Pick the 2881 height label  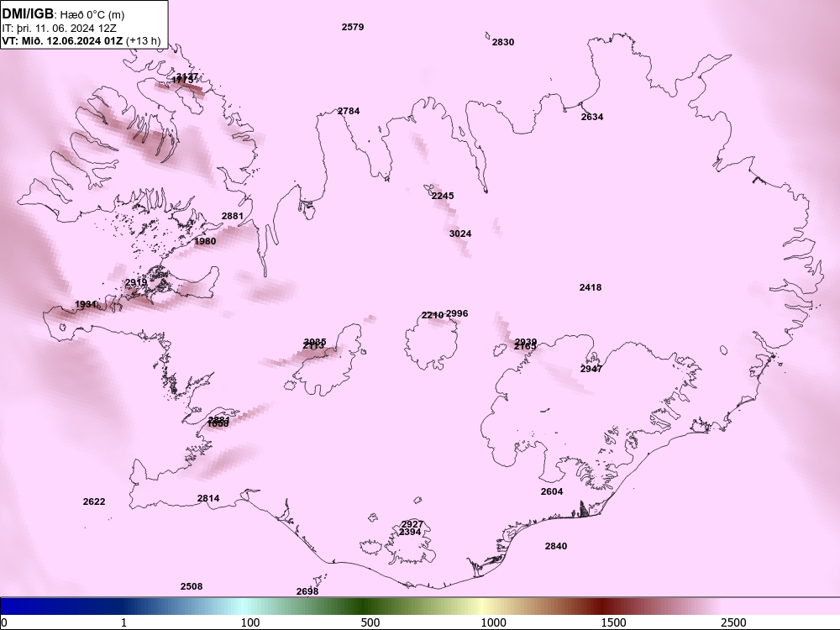click(x=233, y=216)
